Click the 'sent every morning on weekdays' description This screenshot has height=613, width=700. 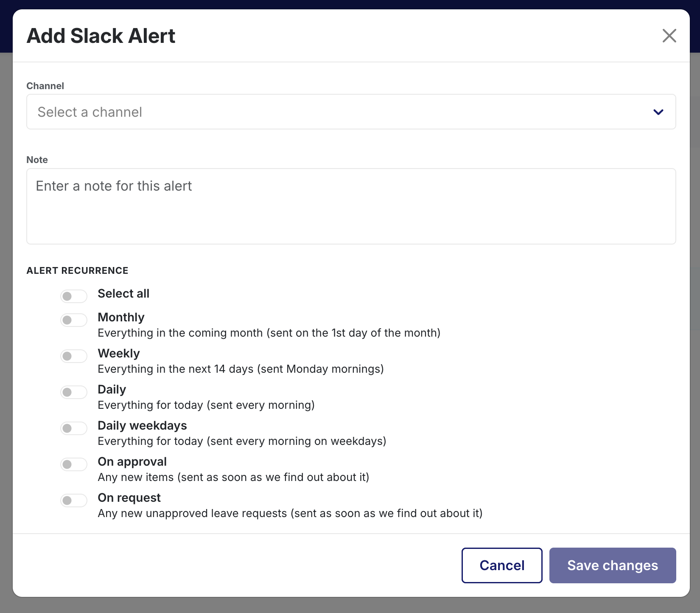point(242,441)
